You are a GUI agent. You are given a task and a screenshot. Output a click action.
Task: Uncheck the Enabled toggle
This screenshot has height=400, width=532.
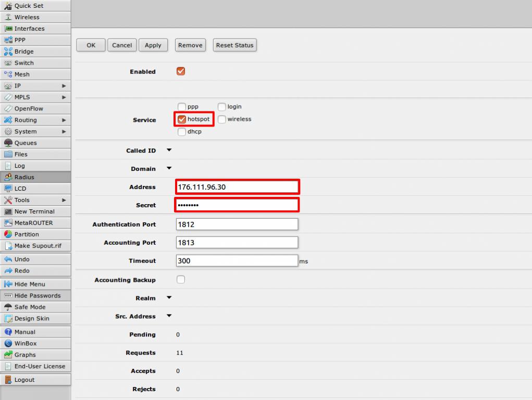[x=180, y=71]
